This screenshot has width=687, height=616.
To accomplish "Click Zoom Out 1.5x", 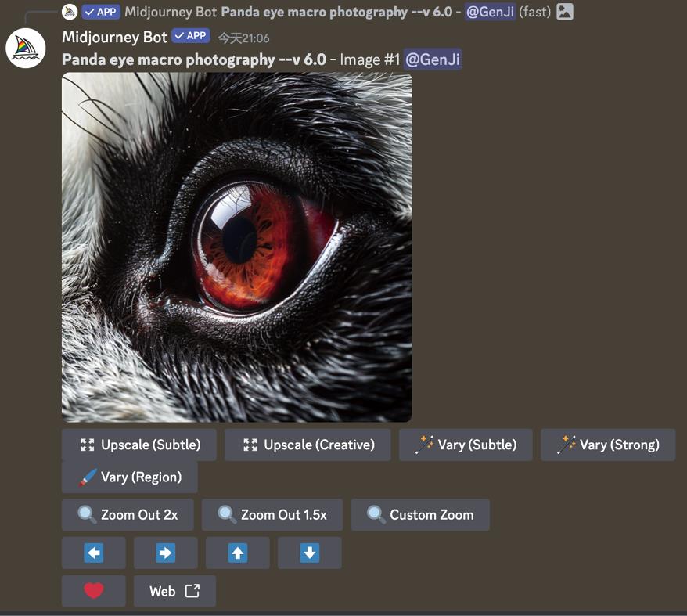I will click(272, 515).
